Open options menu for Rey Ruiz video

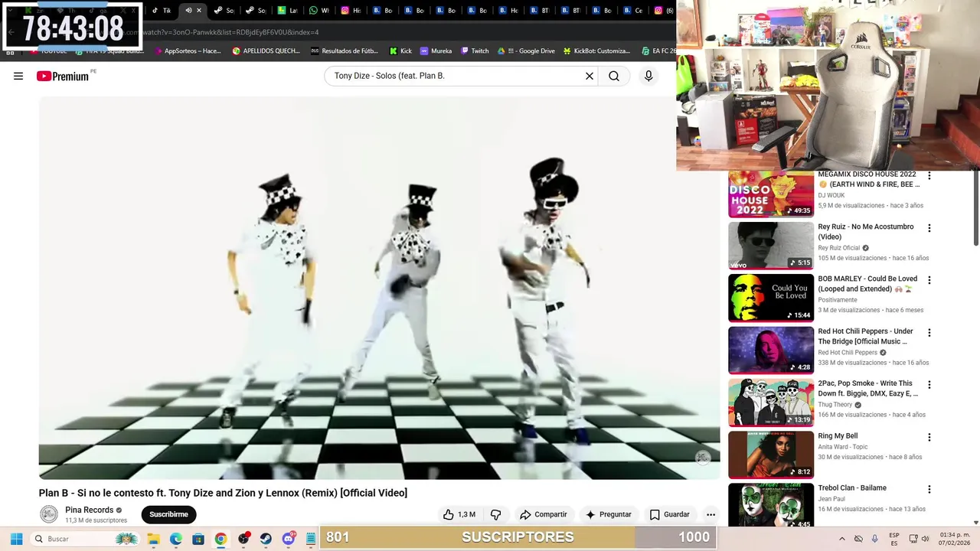point(929,228)
